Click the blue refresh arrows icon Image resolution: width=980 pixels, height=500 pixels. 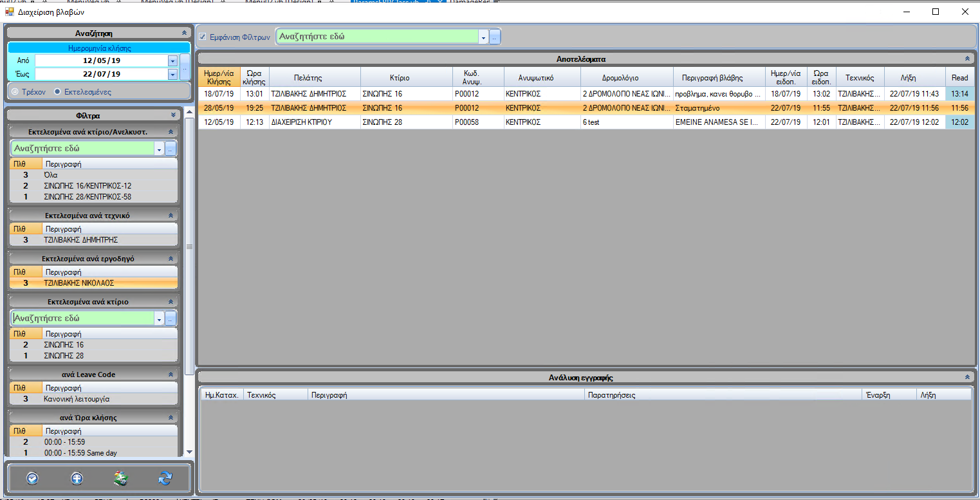tap(165, 478)
